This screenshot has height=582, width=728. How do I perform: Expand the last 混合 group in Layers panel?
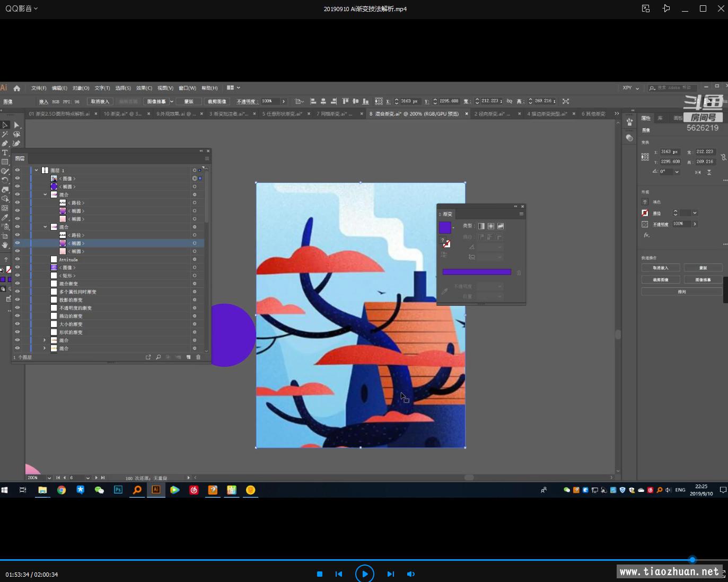click(45, 348)
